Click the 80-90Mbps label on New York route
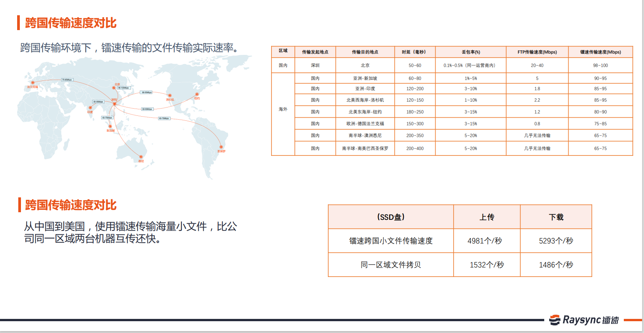 click(147, 109)
